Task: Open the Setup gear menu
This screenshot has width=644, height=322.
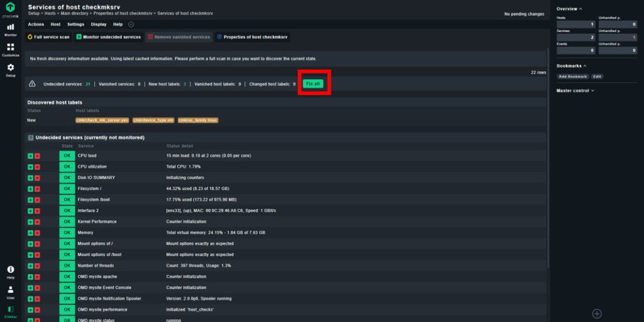Action: [x=11, y=70]
